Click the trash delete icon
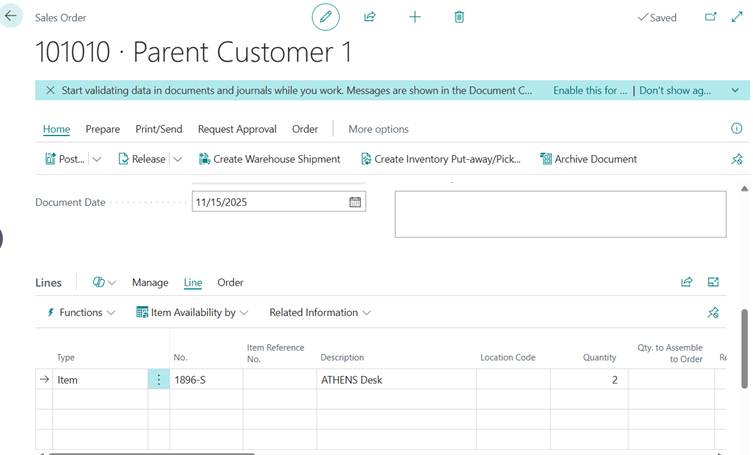The image size is (753, 455). coord(459,17)
